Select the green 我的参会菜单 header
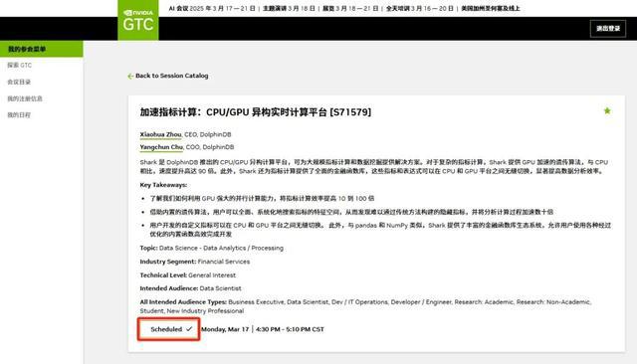Image resolution: width=637 pixels, height=364 pixels. 42,49
